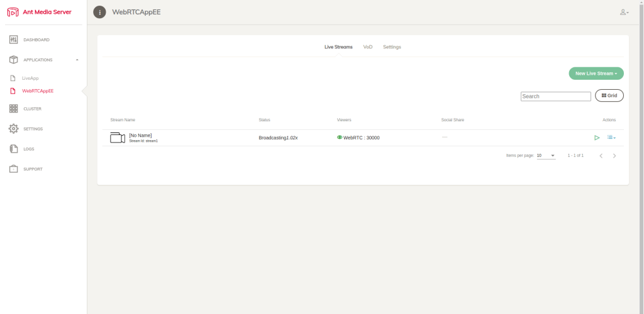644x314 pixels.
Task: Open the Support page
Action: click(x=33, y=170)
